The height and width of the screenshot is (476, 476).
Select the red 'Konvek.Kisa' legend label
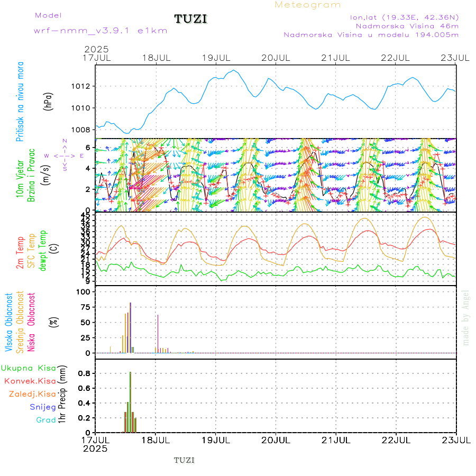[30, 381]
